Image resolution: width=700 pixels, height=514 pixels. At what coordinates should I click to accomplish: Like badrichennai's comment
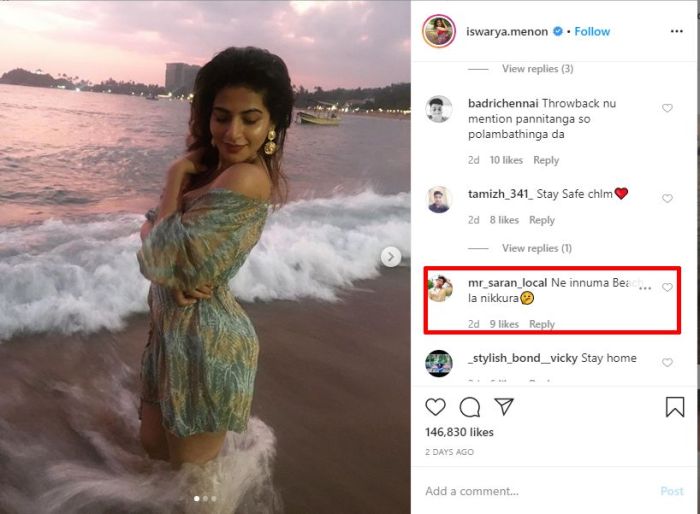(667, 108)
